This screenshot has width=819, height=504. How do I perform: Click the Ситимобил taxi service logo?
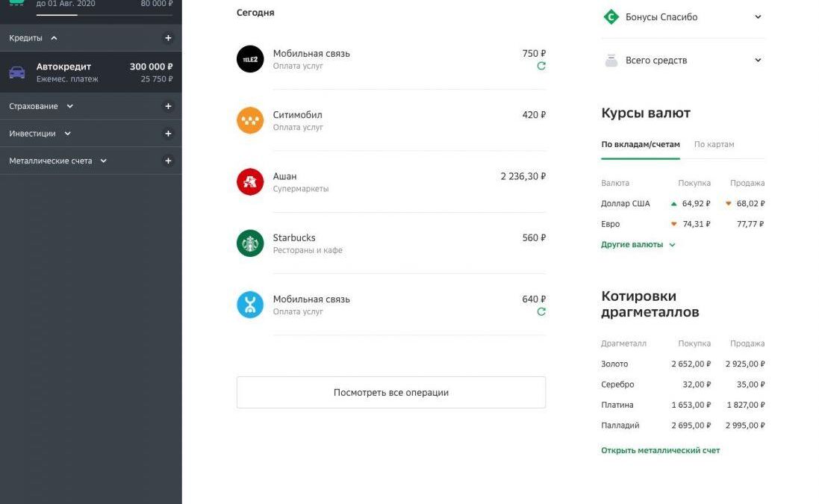pos(249,119)
